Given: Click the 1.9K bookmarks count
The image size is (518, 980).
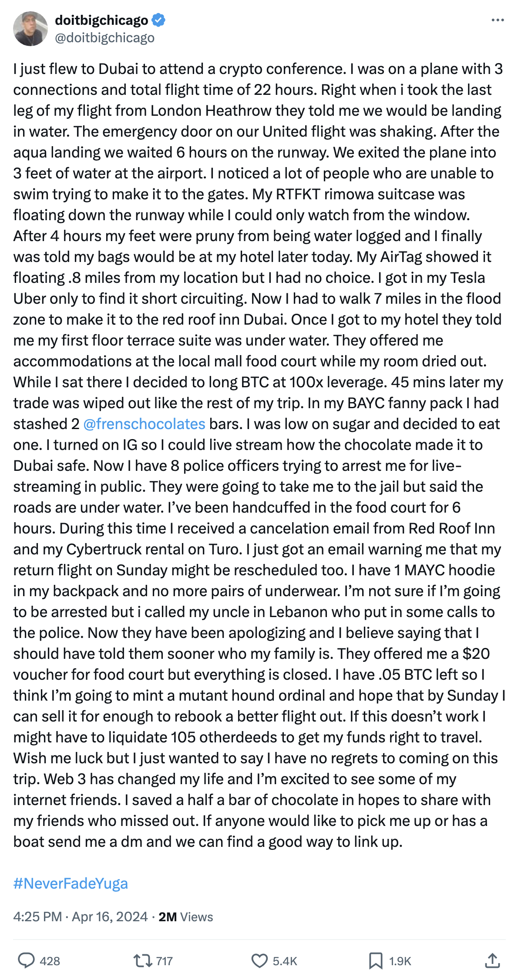Looking at the screenshot, I should (x=400, y=961).
